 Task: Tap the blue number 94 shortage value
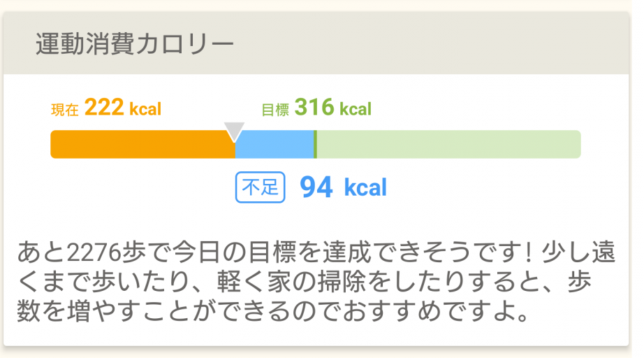[316, 187]
